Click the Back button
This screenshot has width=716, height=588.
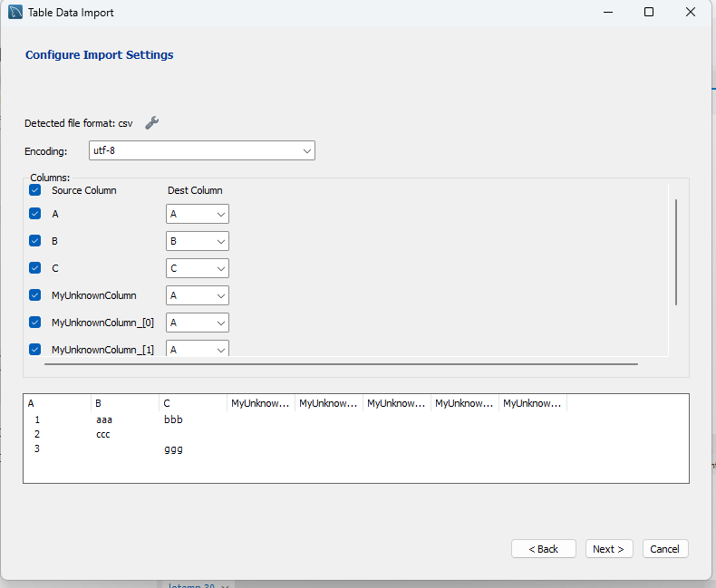click(544, 549)
